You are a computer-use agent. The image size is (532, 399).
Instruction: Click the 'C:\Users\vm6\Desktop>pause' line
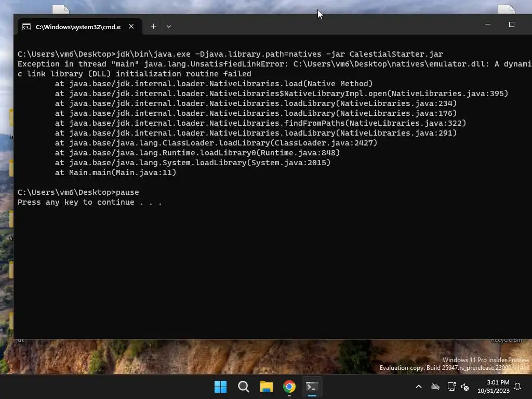pyautogui.click(x=78, y=192)
